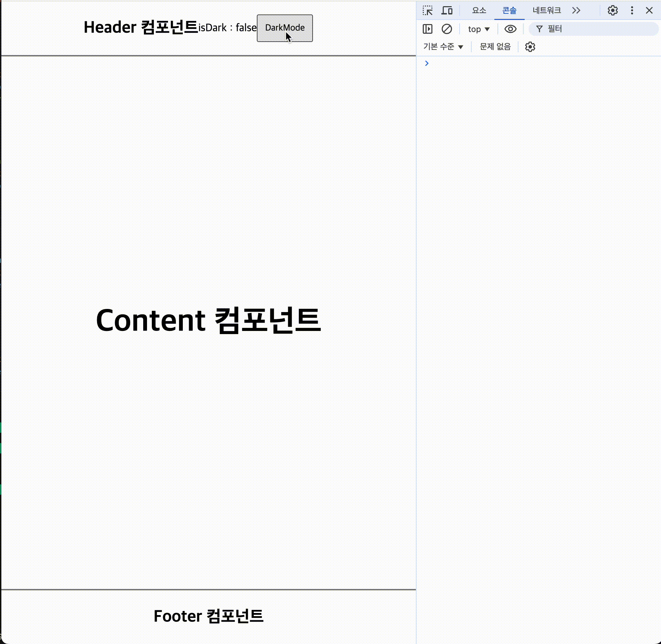Screen dimensions: 661x644
Task: Select the 콘솔 tab
Action: (509, 11)
